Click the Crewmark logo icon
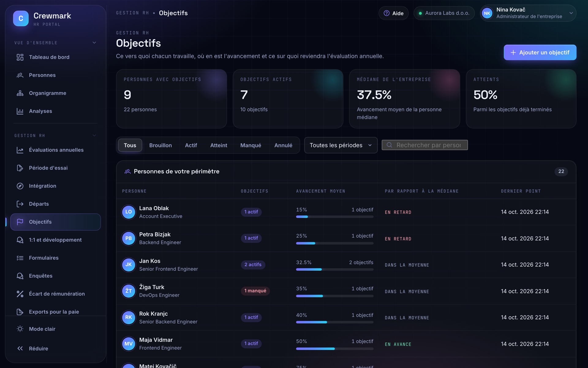 [x=21, y=18]
